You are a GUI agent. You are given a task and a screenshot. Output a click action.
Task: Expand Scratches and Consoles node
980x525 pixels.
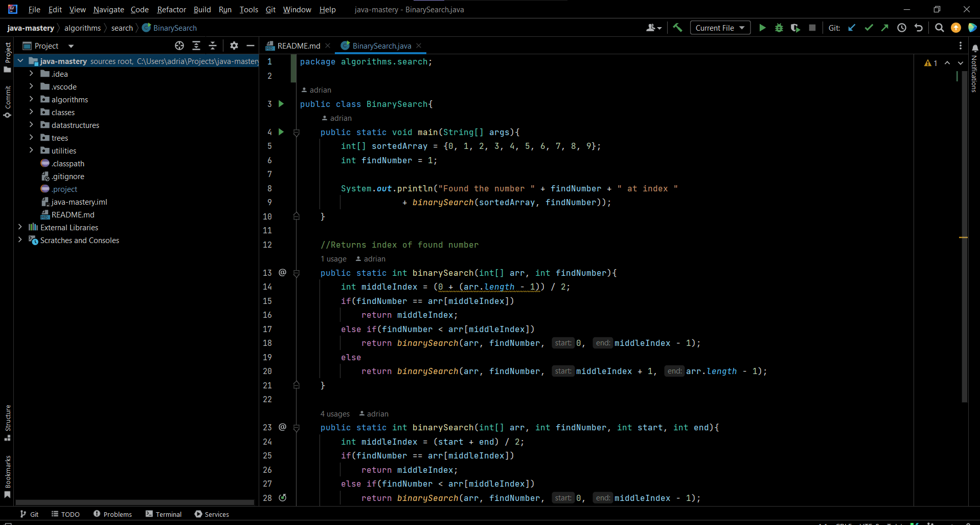tap(20, 240)
